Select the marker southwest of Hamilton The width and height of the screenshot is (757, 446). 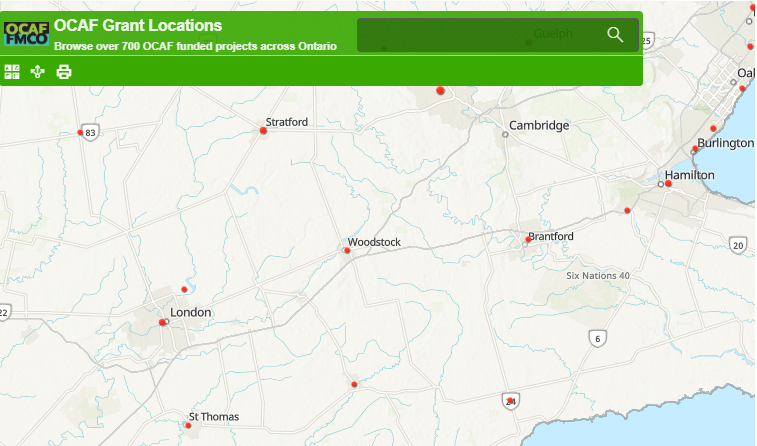click(x=627, y=210)
